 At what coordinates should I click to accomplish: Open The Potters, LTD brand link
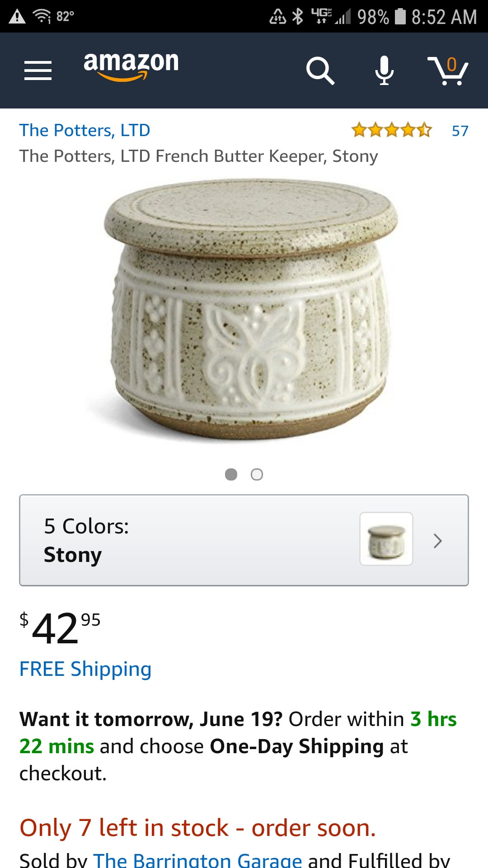click(x=84, y=130)
